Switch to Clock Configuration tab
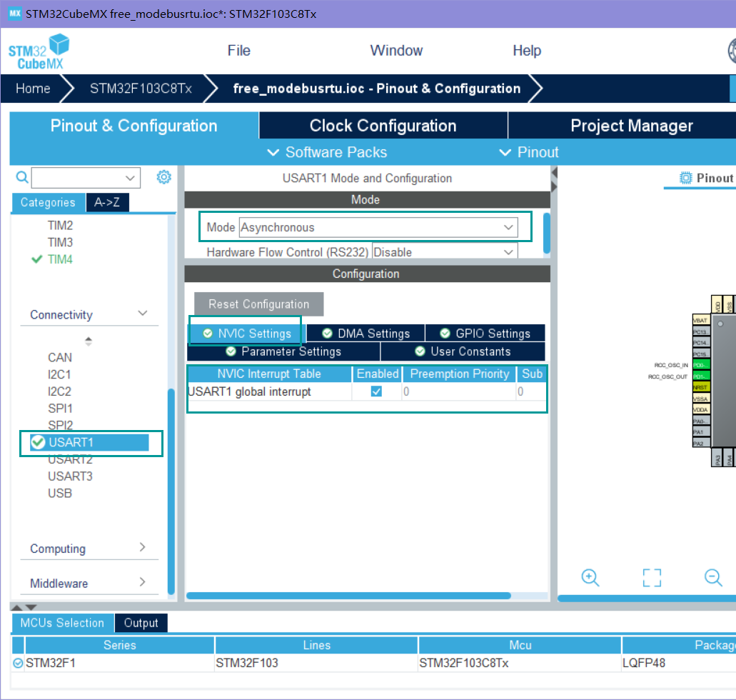Screen dimensions: 736x700 pos(383,126)
